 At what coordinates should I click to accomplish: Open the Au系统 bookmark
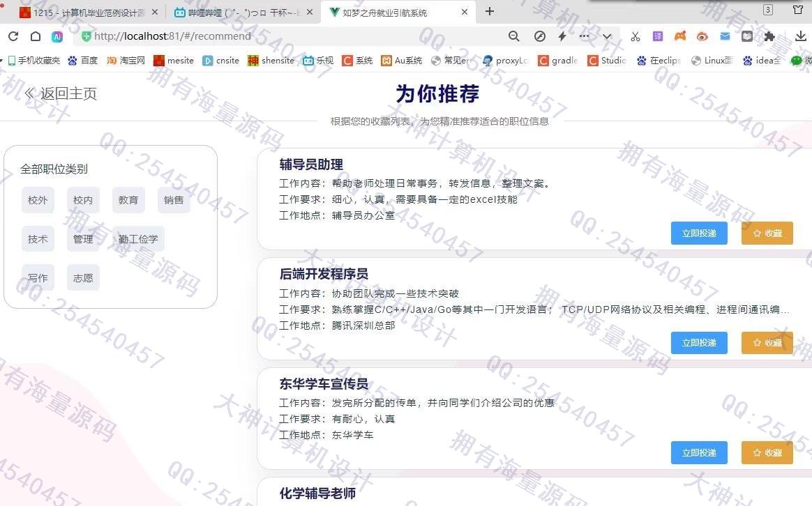tap(401, 61)
